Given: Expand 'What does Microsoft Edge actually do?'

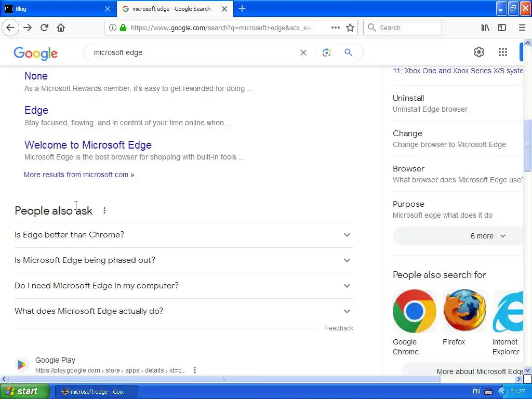Looking at the screenshot, I should [184, 311].
